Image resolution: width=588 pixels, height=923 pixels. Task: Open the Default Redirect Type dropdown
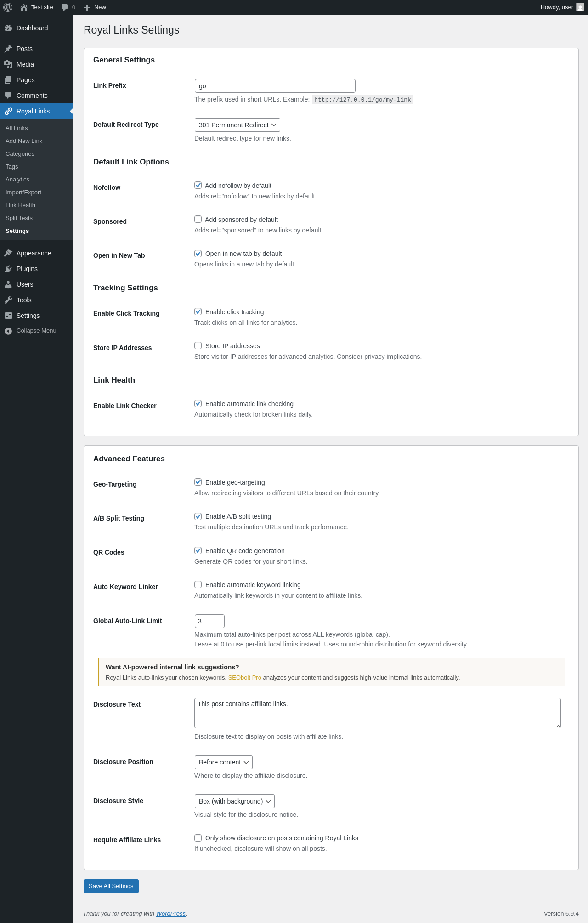coord(237,125)
